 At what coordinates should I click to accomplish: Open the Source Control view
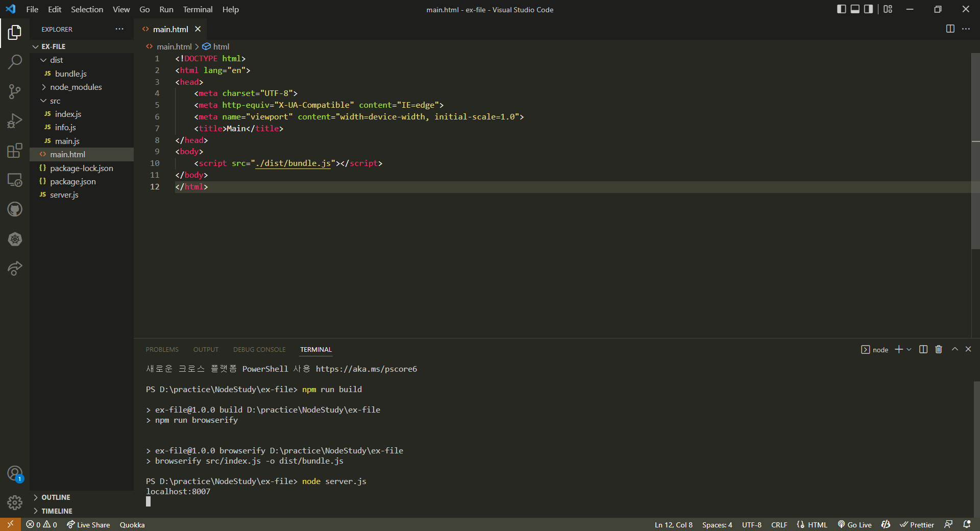pyautogui.click(x=15, y=92)
